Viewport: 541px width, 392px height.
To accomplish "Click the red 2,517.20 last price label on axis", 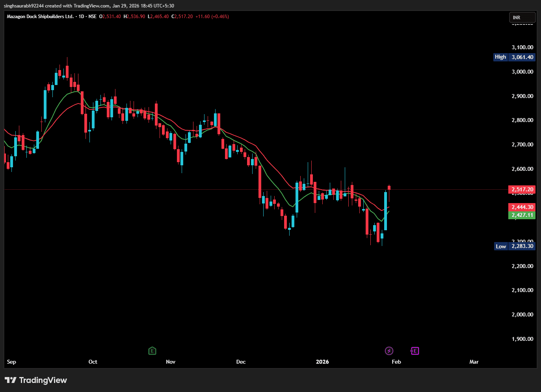I will [x=522, y=189].
